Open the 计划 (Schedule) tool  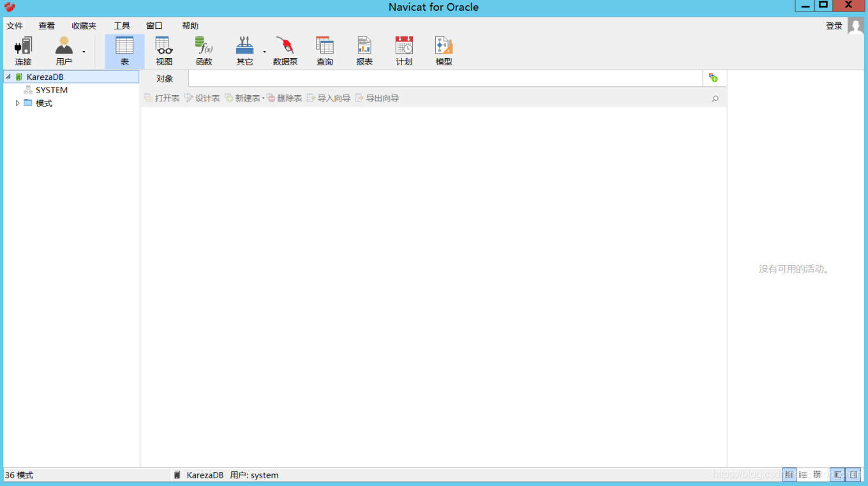pyautogui.click(x=404, y=51)
